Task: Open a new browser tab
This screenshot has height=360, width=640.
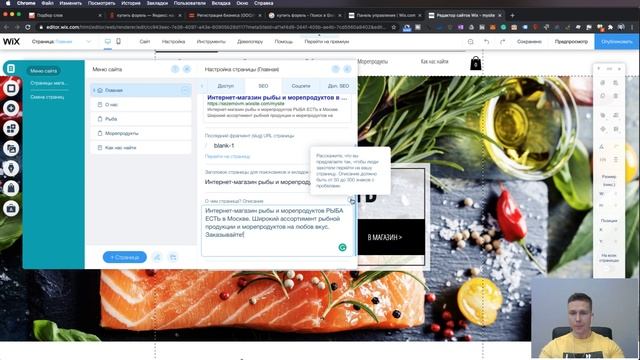Action: click(x=512, y=16)
